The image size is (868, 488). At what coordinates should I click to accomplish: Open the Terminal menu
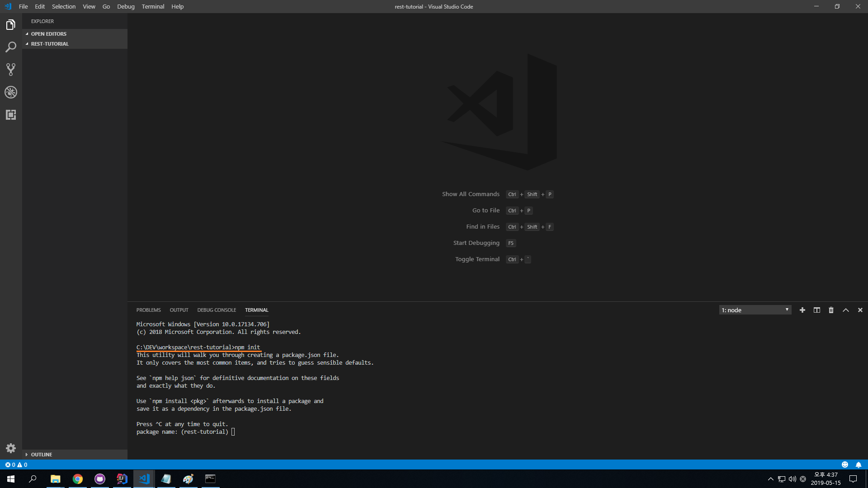click(153, 6)
